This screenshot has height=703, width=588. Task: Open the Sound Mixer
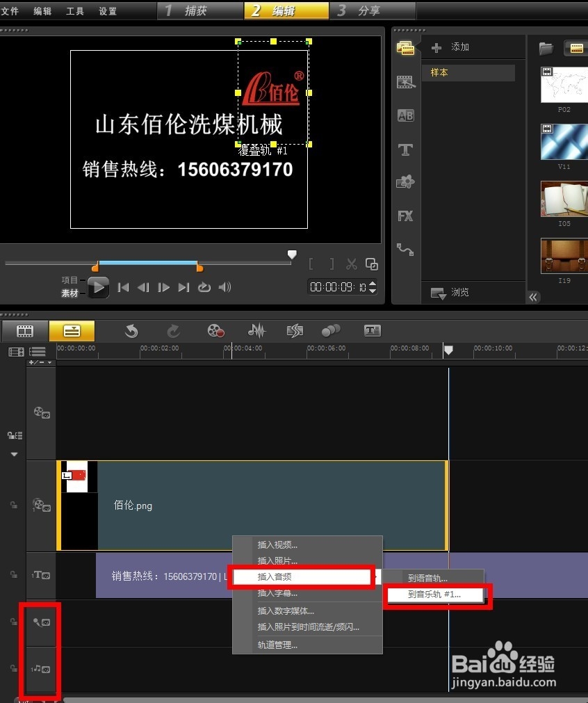click(256, 331)
